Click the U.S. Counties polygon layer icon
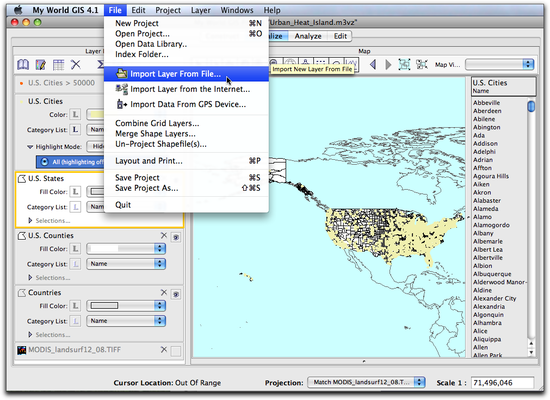This screenshot has width=550, height=400. pyautogui.click(x=22, y=236)
